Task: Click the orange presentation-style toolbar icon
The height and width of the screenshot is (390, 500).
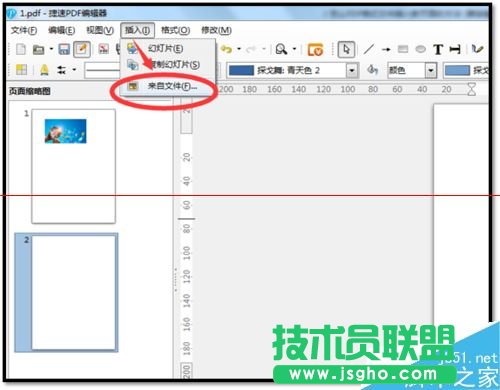Action: click(315, 50)
